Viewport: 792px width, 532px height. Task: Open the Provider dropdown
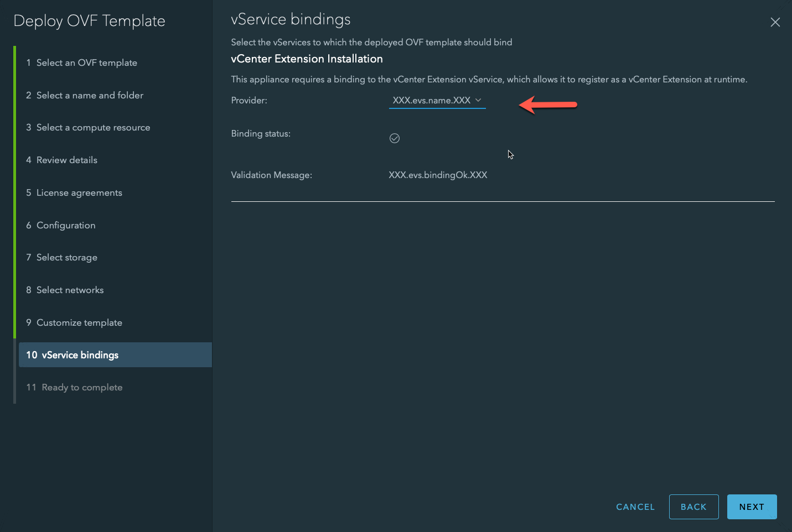(432, 101)
